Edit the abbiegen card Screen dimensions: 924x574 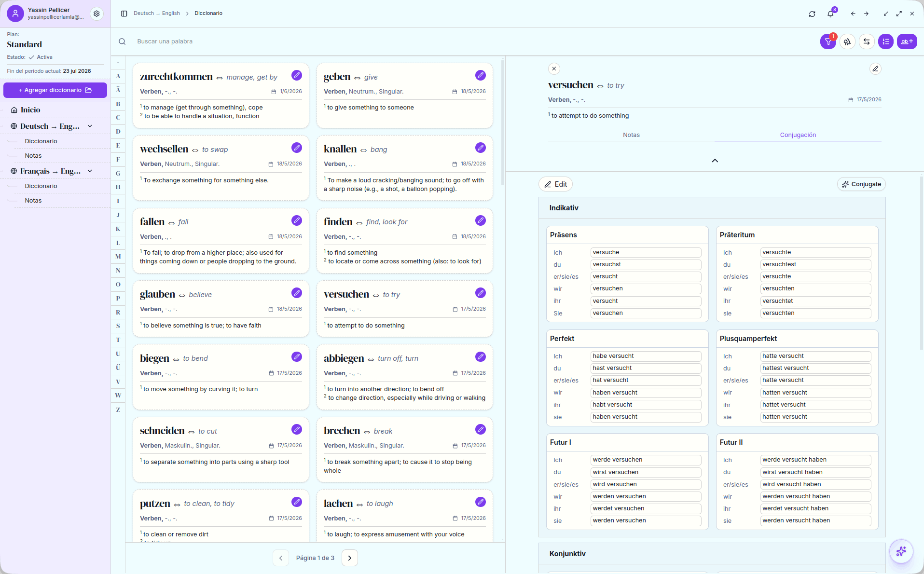(x=481, y=357)
